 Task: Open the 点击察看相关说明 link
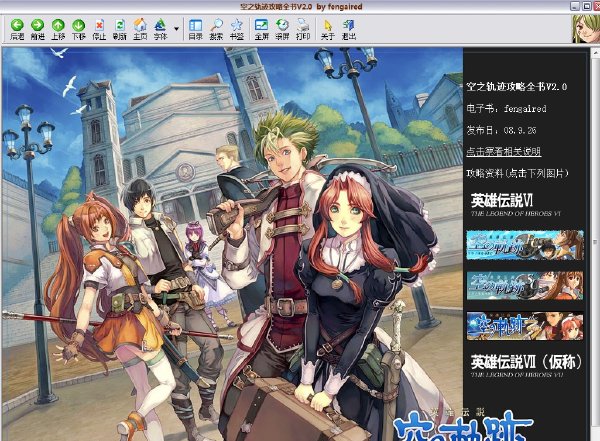click(504, 152)
